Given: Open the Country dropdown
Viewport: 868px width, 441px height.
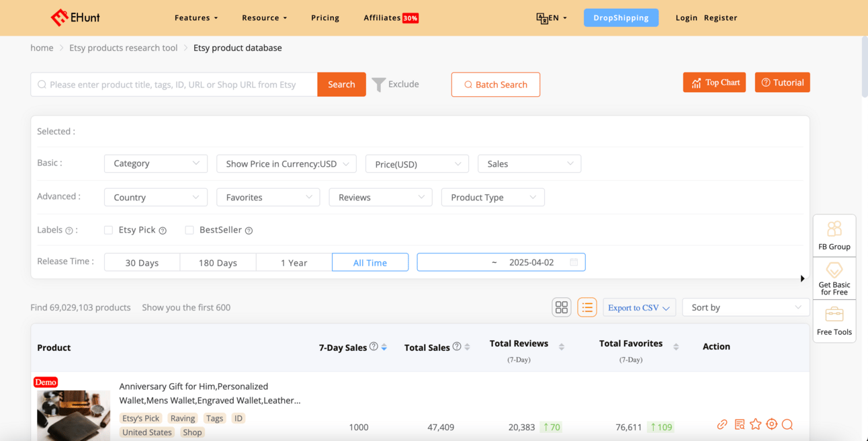Looking at the screenshot, I should pos(156,197).
